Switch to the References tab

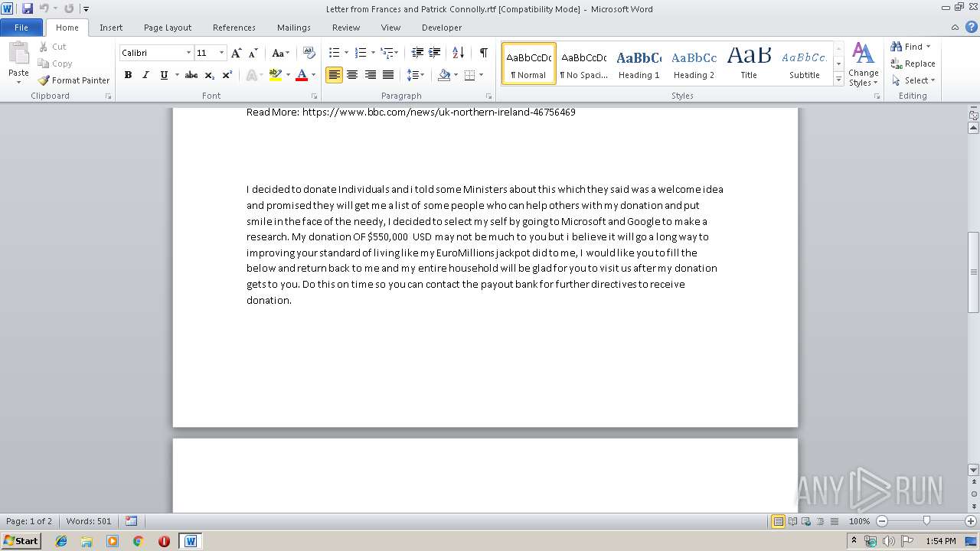click(x=234, y=28)
